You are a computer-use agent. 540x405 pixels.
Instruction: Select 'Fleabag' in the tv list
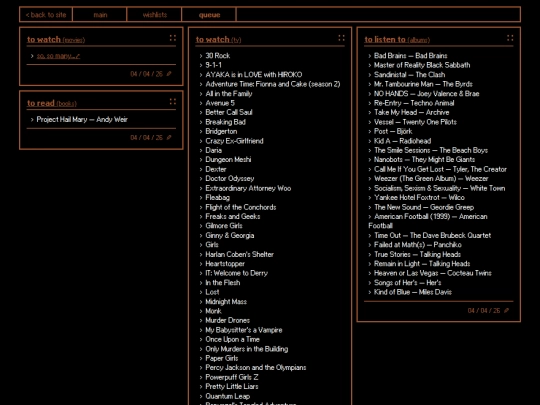coord(217,197)
